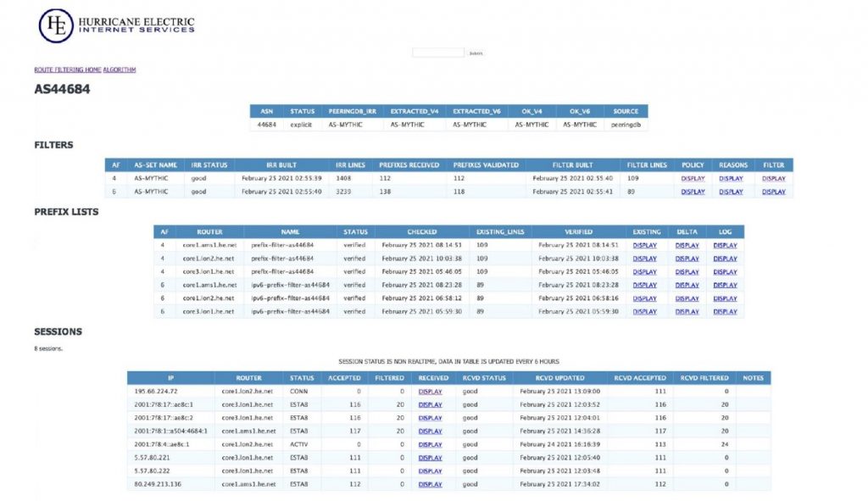The height and width of the screenshot is (501, 868).
Task: Show DELTA for IPv4 core3.lon1.he.net prefix filter
Action: 687,272
